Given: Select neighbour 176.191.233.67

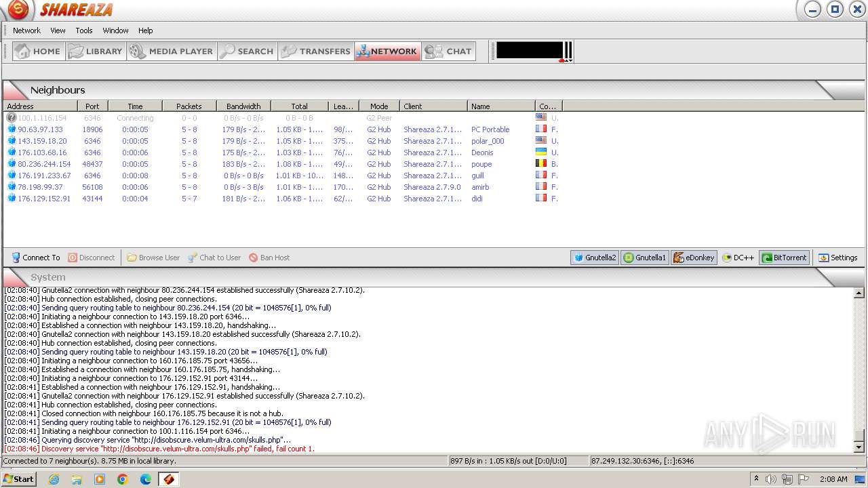Looking at the screenshot, I should [283, 176].
